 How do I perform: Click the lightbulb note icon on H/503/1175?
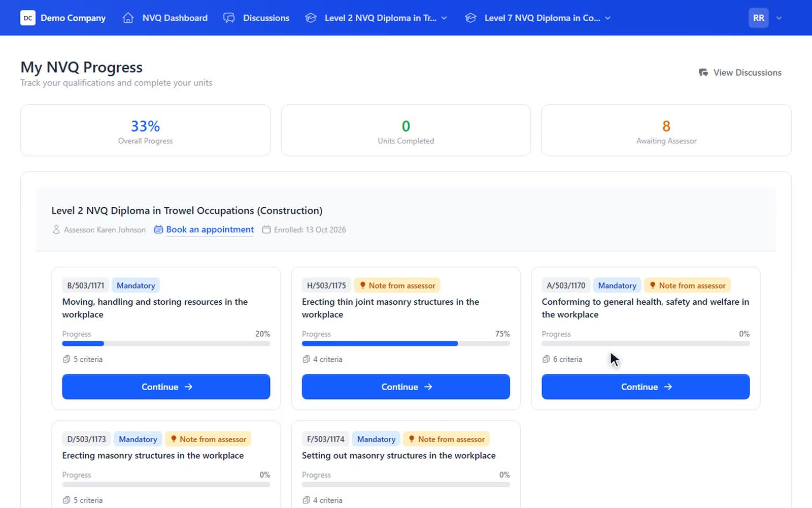362,285
